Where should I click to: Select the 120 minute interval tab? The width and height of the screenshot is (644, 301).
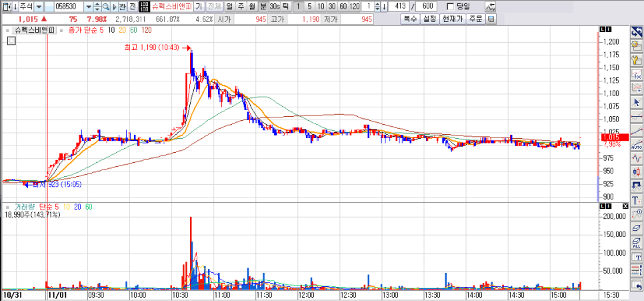355,7
